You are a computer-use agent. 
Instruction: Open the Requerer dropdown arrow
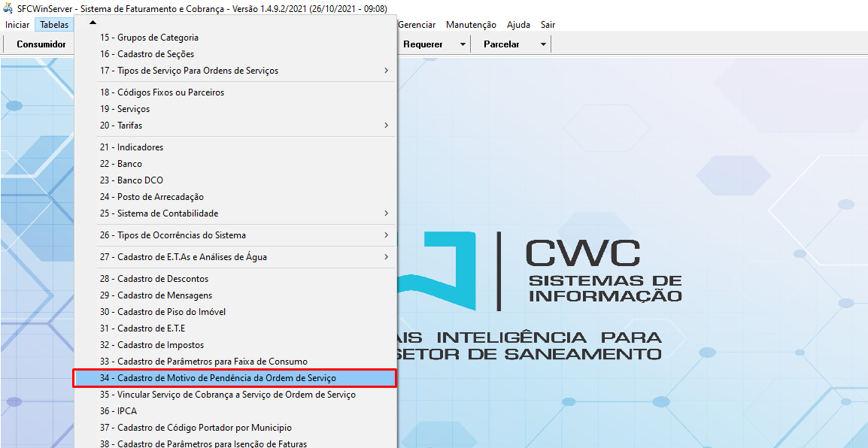click(x=463, y=44)
